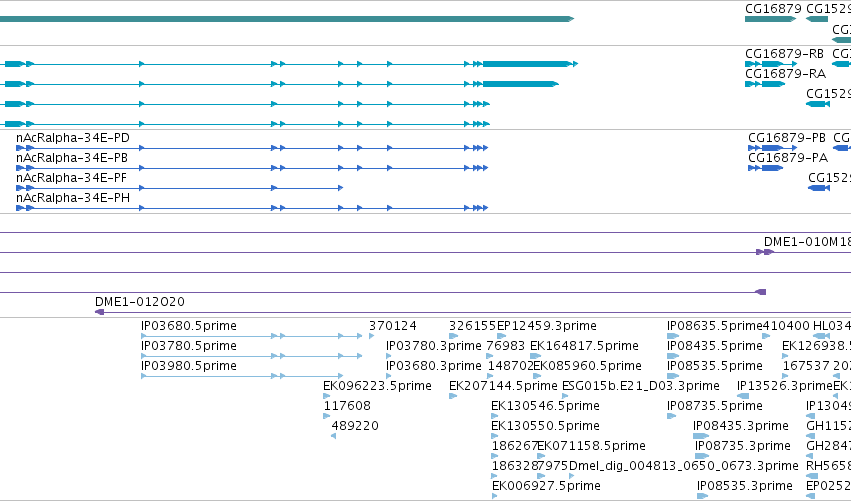Click the IP08735.3prime EST label
Screen dimensions: 851x501
742,446
